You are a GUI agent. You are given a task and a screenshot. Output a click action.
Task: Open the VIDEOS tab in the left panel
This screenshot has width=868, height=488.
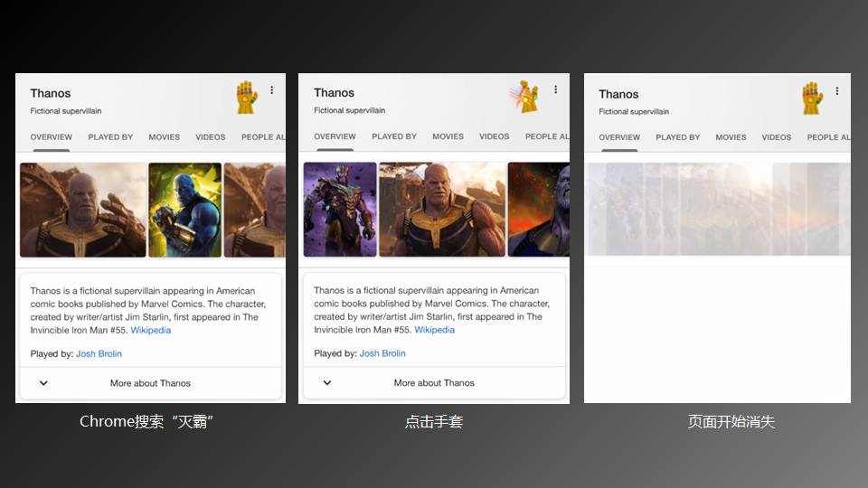[x=211, y=137]
